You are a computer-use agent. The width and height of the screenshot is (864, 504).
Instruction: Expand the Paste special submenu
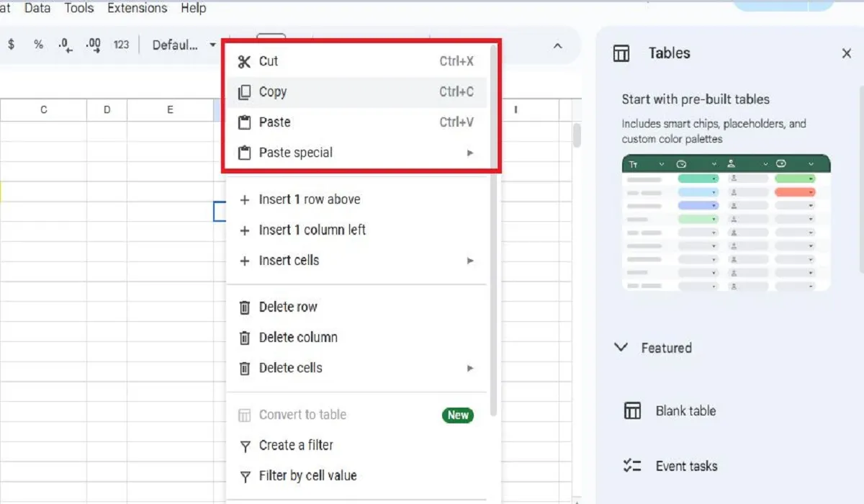(x=470, y=153)
